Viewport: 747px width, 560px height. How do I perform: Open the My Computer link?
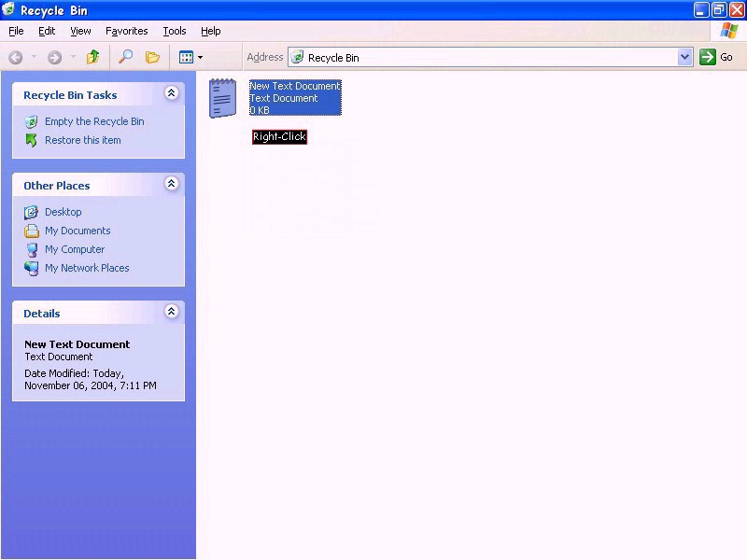tap(75, 249)
